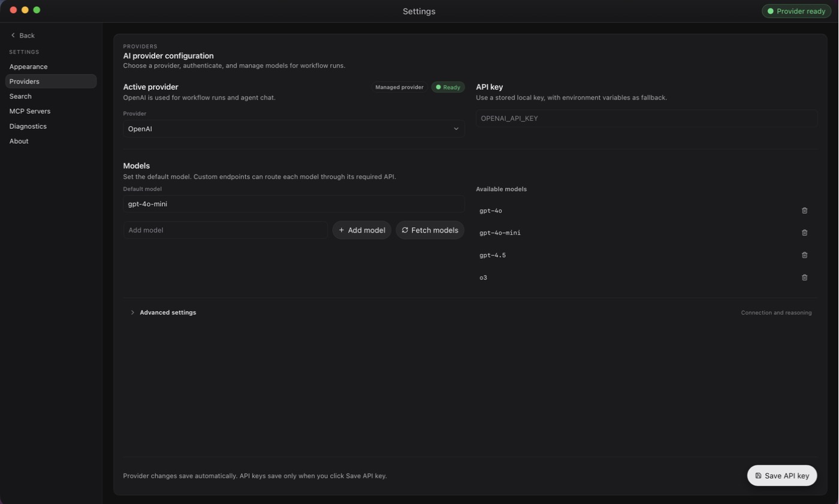This screenshot has width=839, height=504.
Task: Click Save API key button
Action: pyautogui.click(x=782, y=476)
